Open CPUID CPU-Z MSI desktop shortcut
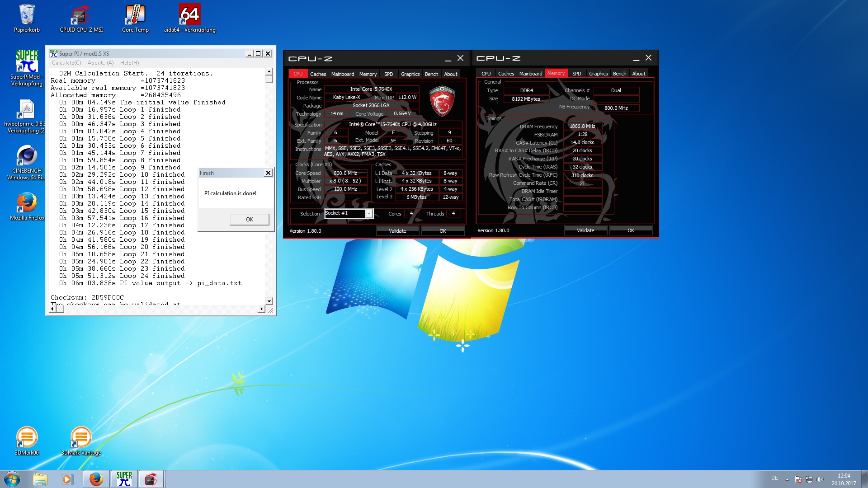868x488 pixels. (x=81, y=19)
